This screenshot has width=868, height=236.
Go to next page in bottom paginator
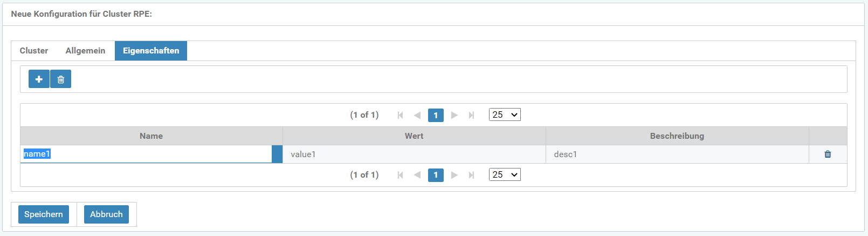pos(454,175)
